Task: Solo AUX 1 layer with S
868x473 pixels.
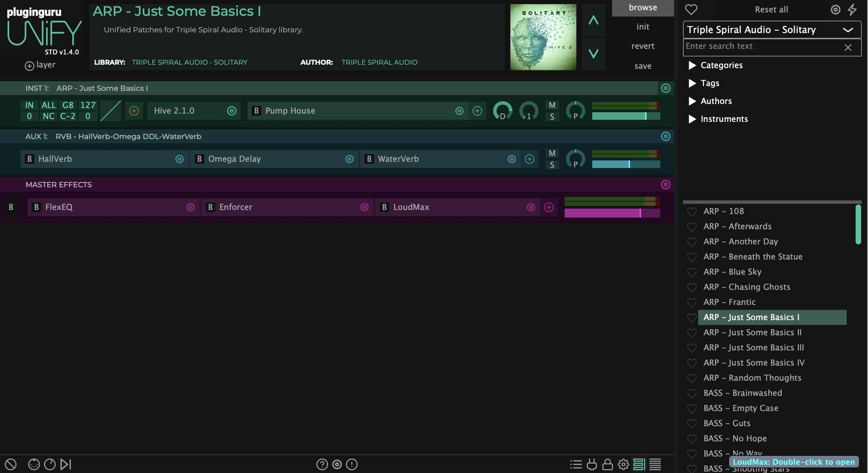Action: [x=552, y=165]
